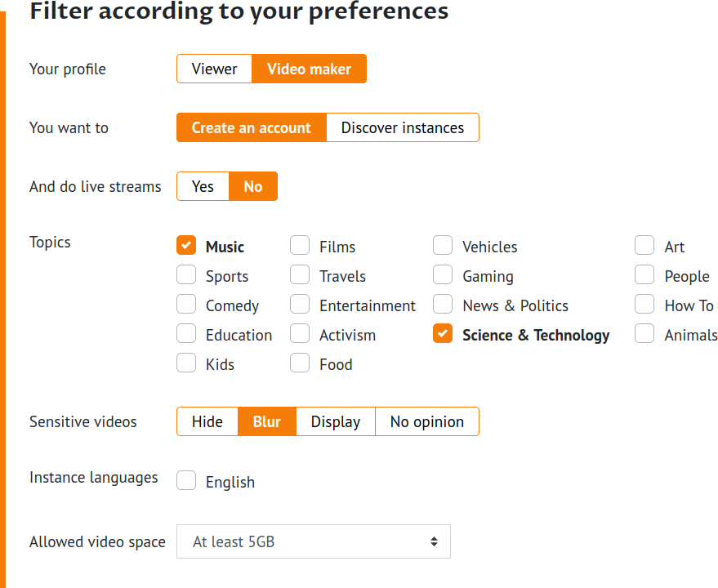This screenshot has height=588, width=718.
Task: Select Create an account option
Action: click(251, 127)
